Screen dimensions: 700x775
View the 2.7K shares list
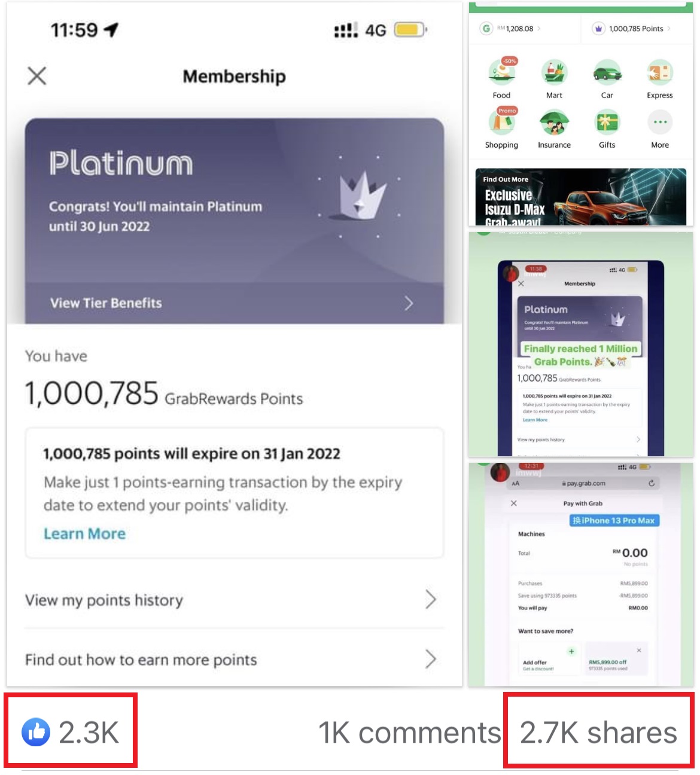[598, 733]
